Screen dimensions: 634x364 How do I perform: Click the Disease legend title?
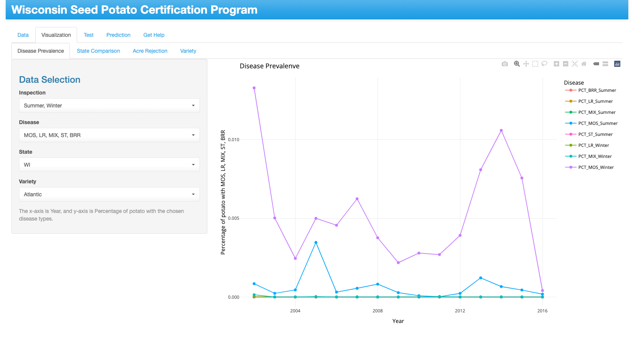574,83
